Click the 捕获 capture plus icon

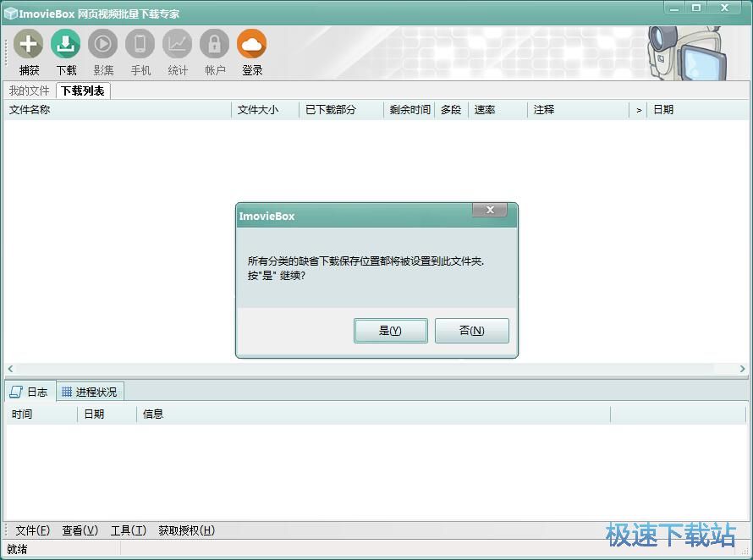(28, 44)
